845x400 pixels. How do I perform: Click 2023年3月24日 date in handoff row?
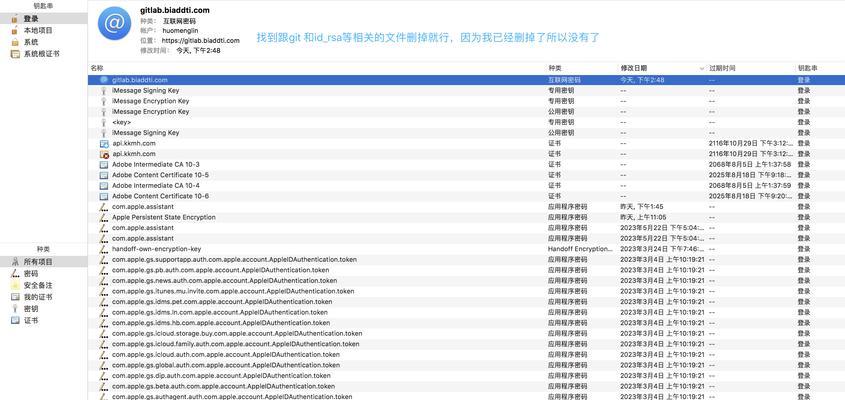coord(663,249)
